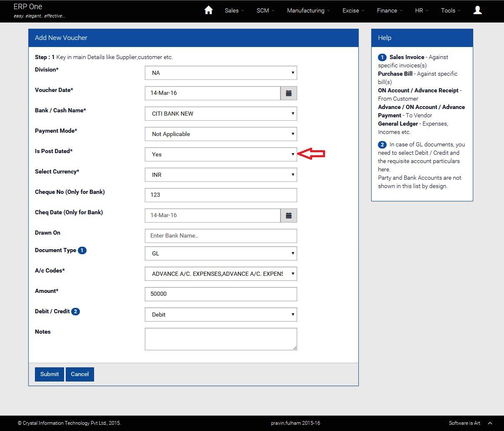Expand the Payment Mode dropdown
Screen dimensions: 504x431
221,134
